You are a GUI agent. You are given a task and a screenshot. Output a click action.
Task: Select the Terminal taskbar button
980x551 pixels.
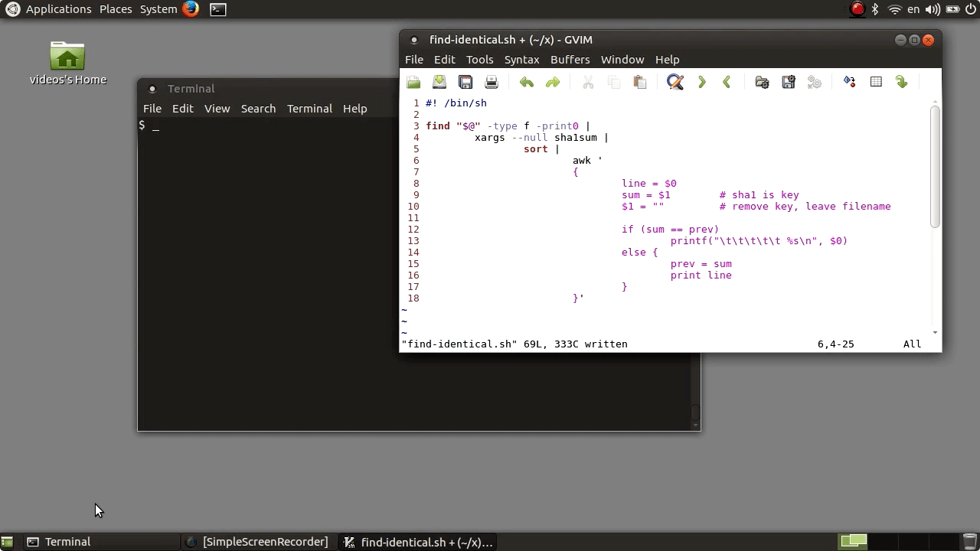tap(67, 542)
